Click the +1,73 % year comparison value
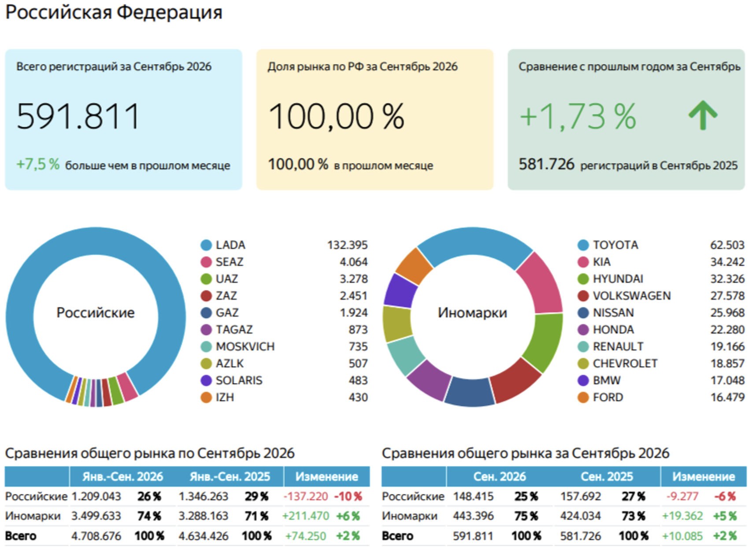This screenshot has height=550, width=756. pyautogui.click(x=578, y=116)
